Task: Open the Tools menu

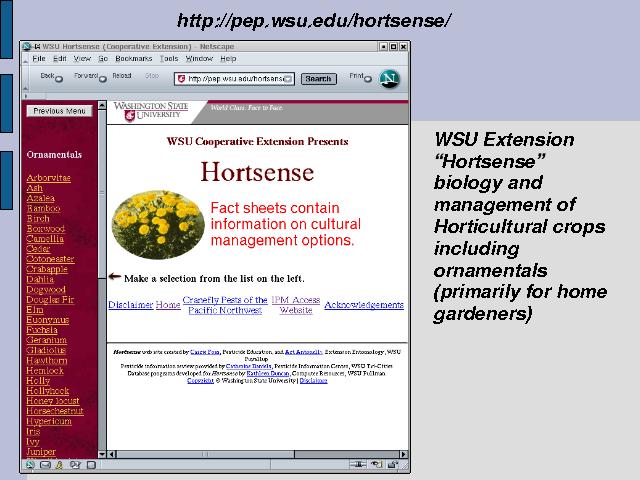Action: point(169,59)
